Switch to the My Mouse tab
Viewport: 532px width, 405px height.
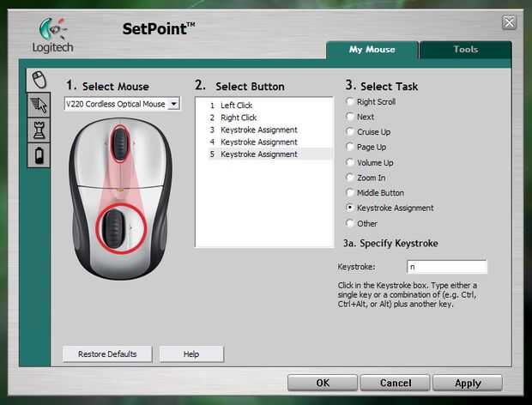click(x=372, y=50)
